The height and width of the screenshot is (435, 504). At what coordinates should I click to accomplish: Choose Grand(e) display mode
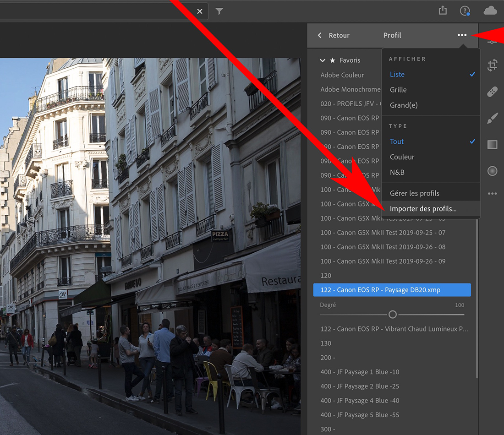coord(404,105)
